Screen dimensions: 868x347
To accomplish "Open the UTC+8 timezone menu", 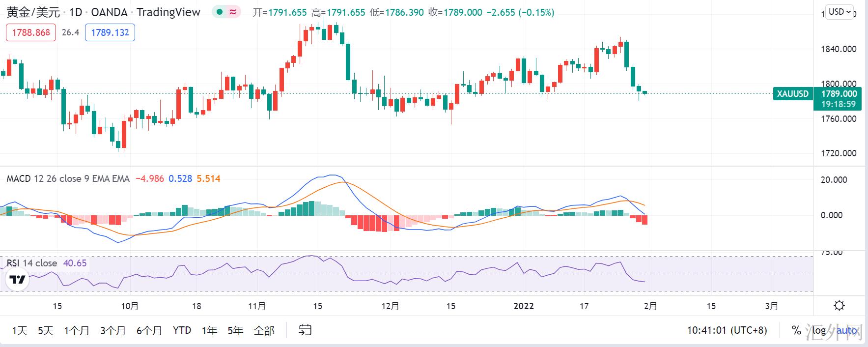I will point(727,330).
